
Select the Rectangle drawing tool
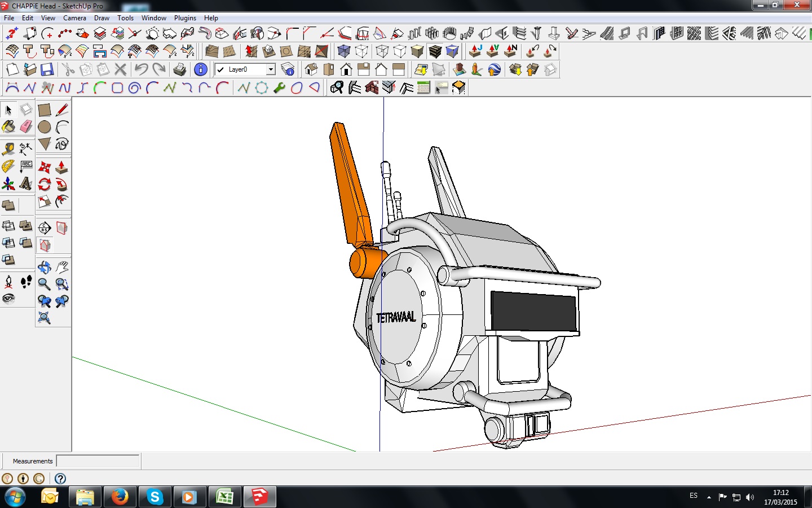(45, 110)
